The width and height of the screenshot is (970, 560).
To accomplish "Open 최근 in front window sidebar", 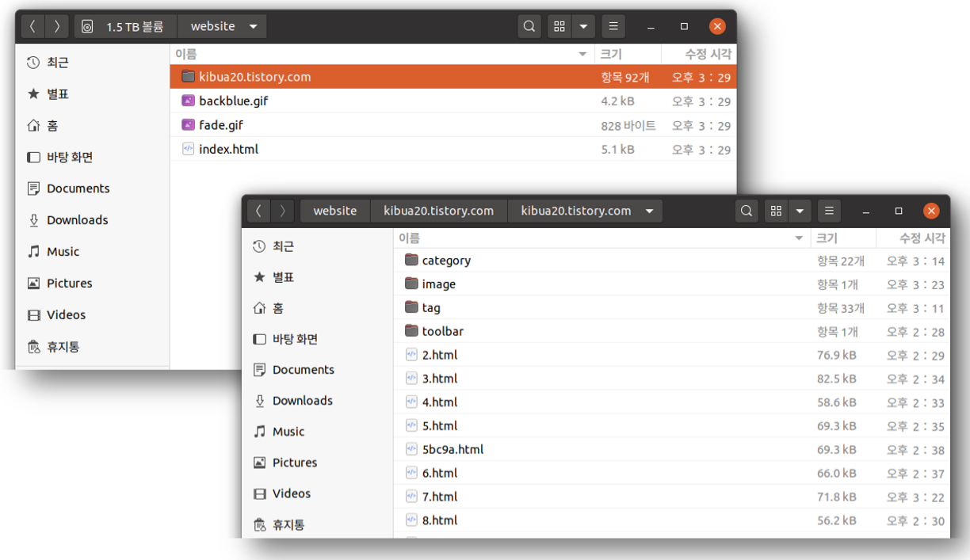I will pyautogui.click(x=318, y=246).
